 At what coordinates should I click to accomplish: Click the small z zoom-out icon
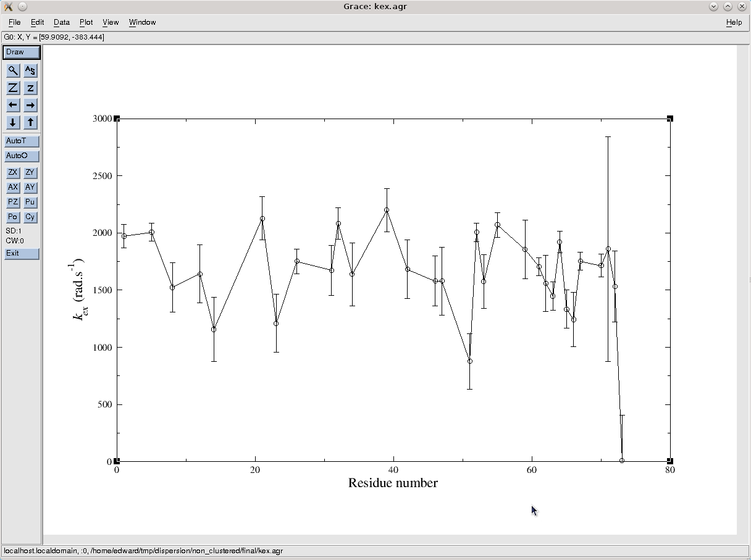click(x=30, y=88)
